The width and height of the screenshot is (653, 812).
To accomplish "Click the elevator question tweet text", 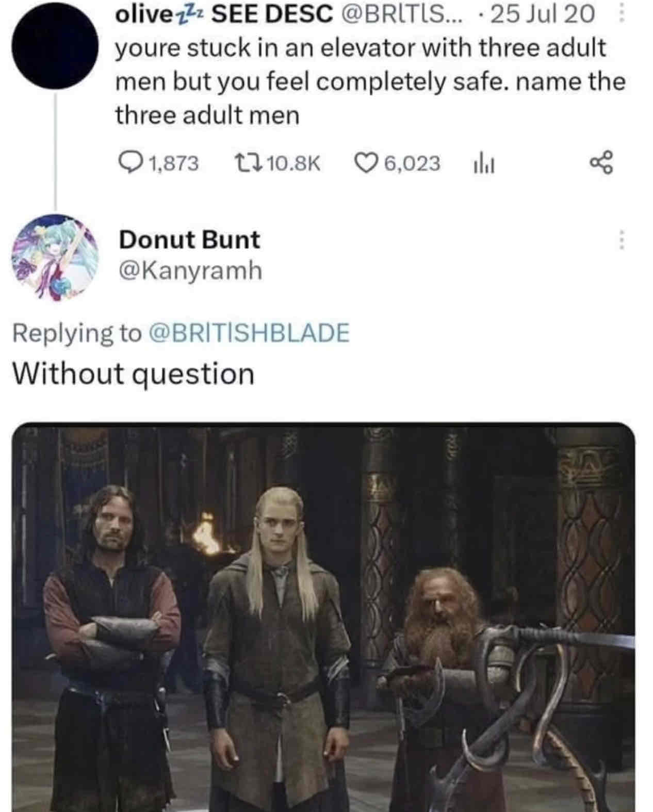I will tap(370, 82).
